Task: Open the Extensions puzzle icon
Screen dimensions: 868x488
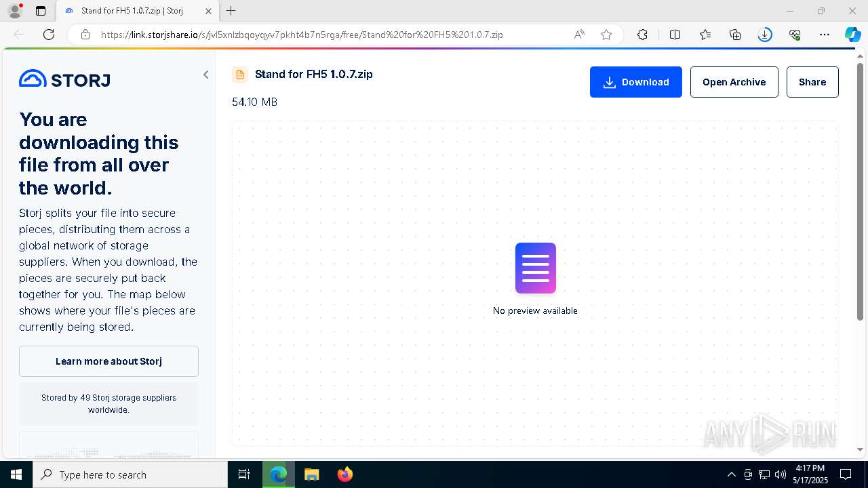Action: pos(642,35)
